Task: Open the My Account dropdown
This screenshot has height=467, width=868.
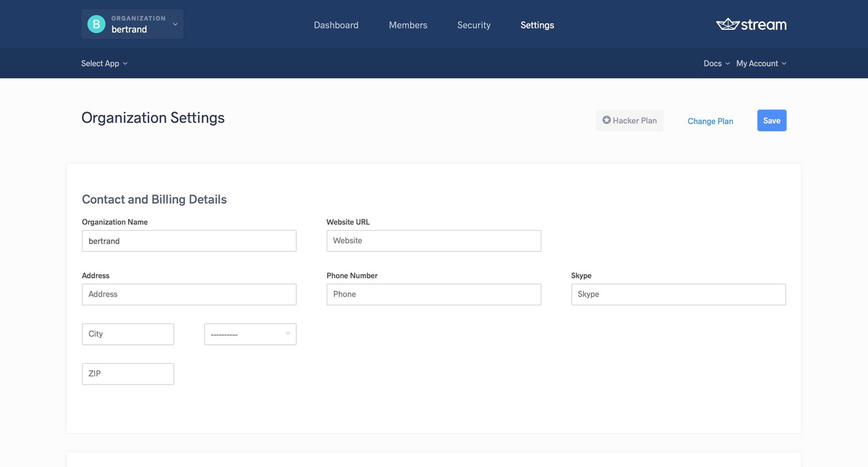Action: point(761,63)
